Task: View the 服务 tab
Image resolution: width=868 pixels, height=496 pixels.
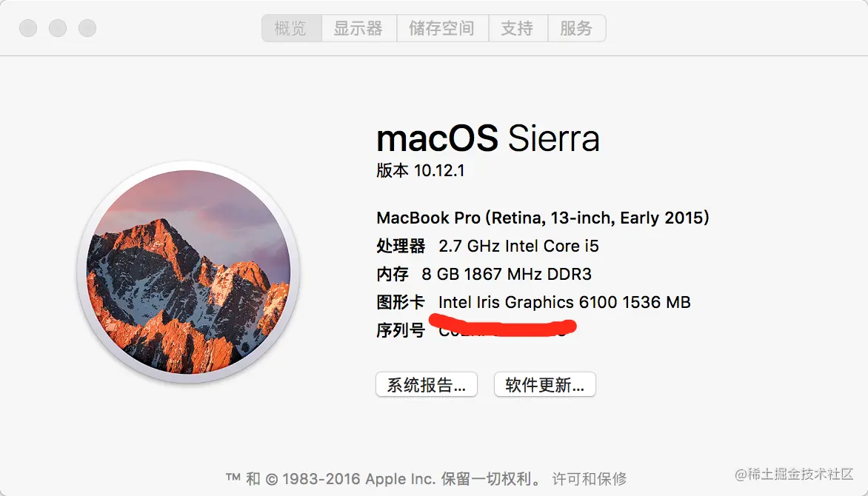Action: pos(577,28)
